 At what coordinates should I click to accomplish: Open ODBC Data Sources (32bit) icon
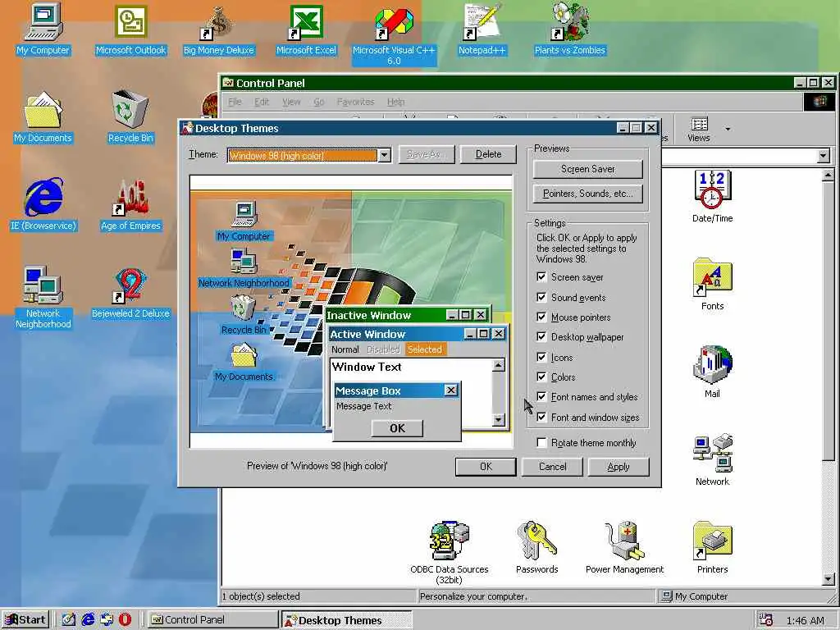point(449,552)
